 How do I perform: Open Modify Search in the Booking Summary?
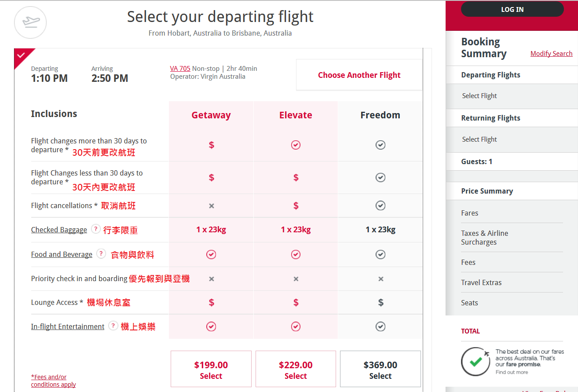tap(551, 53)
